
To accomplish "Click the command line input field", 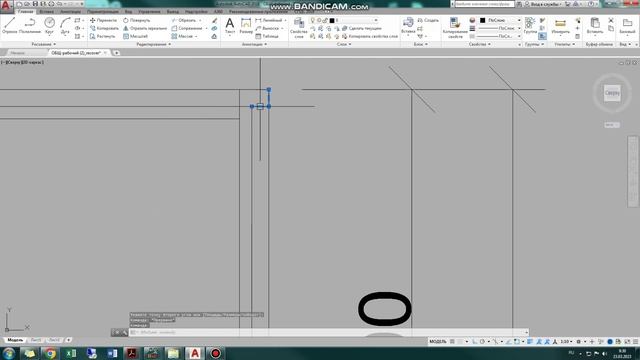I will pos(327,332).
